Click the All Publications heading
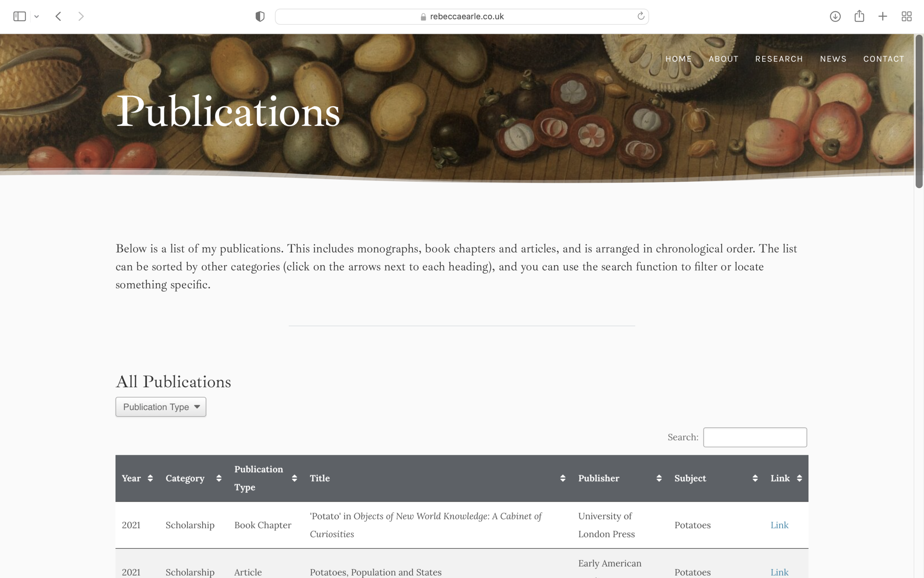924x578 pixels. click(x=173, y=381)
